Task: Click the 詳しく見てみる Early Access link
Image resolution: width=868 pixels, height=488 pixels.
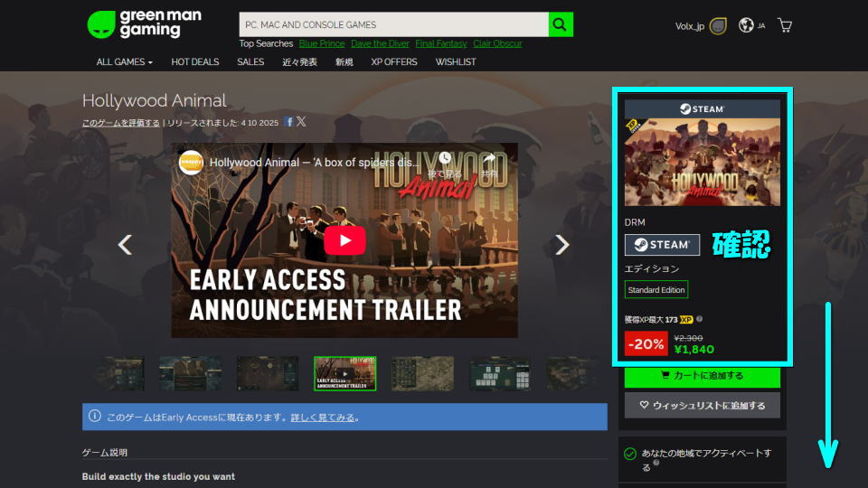Action: pos(322,418)
